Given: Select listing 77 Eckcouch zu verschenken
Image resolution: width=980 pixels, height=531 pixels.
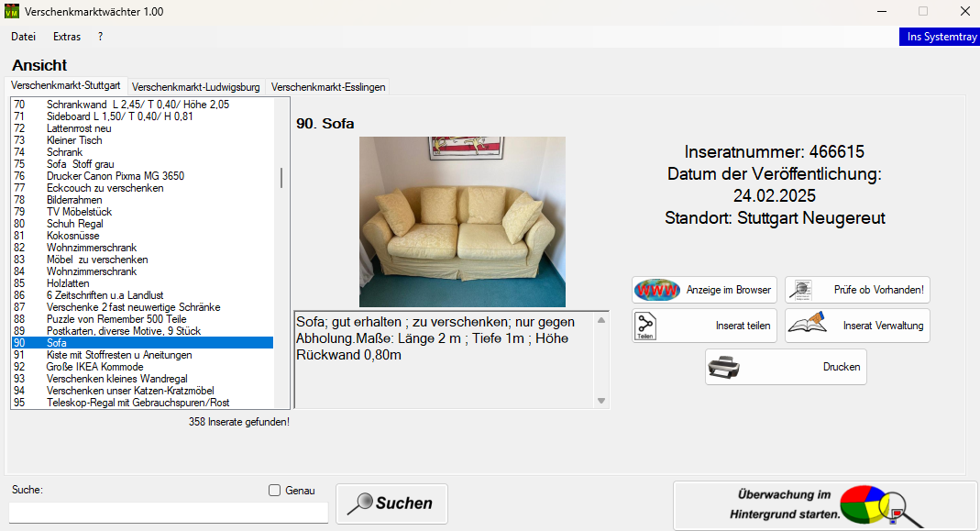Looking at the screenshot, I should (142, 188).
